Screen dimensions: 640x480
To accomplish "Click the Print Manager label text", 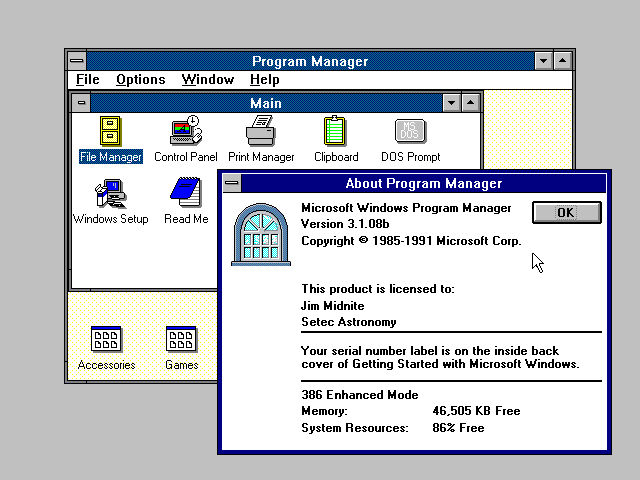I will click(261, 157).
